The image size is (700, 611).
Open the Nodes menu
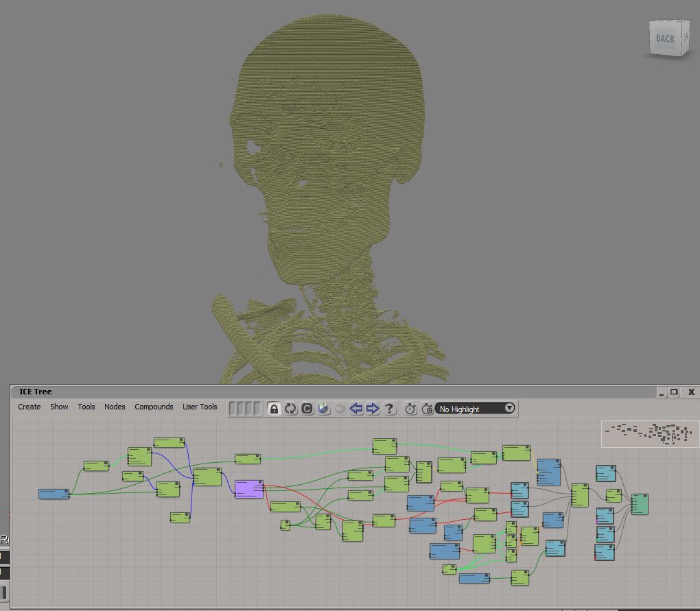(x=115, y=407)
